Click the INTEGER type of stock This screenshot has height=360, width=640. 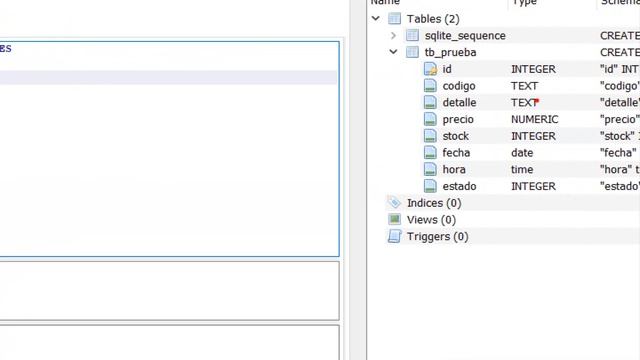[x=533, y=136]
